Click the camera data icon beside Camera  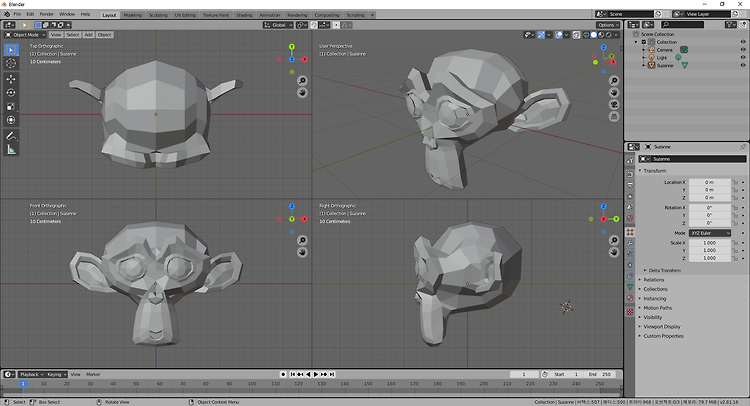pyautogui.click(x=684, y=50)
